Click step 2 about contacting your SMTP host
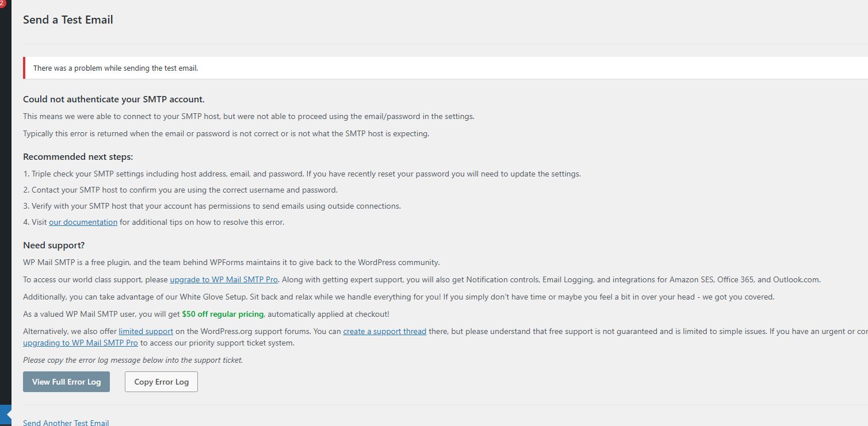Viewport: 868px width, 426px height. pyautogui.click(x=180, y=190)
